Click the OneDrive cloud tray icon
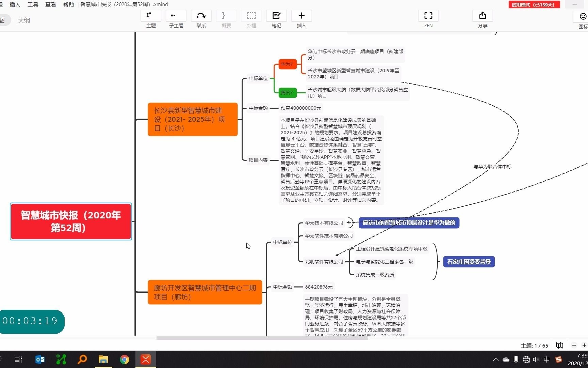588x368 pixels. tap(506, 359)
